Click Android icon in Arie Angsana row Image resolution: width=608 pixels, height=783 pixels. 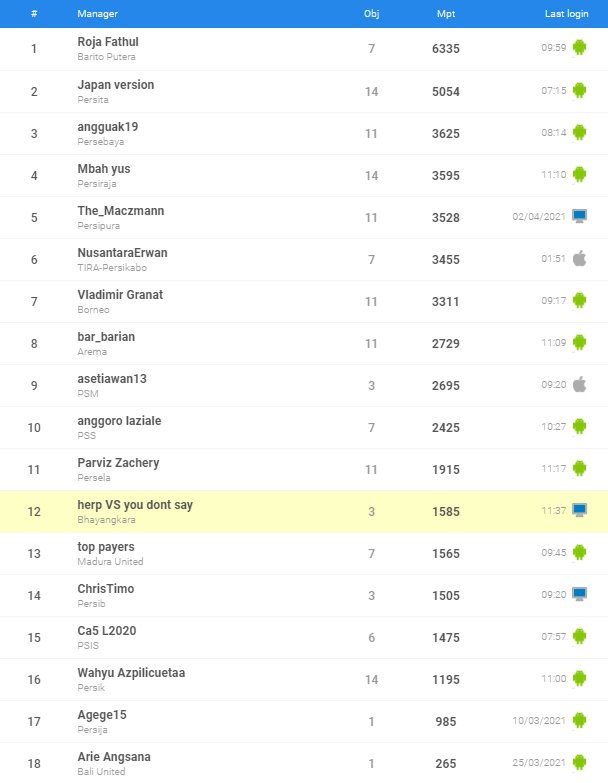pos(579,762)
